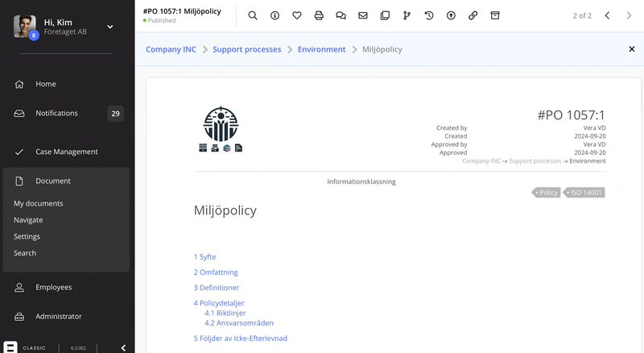Jump to section 1 Syfte
The width and height of the screenshot is (644, 353).
pos(204,257)
